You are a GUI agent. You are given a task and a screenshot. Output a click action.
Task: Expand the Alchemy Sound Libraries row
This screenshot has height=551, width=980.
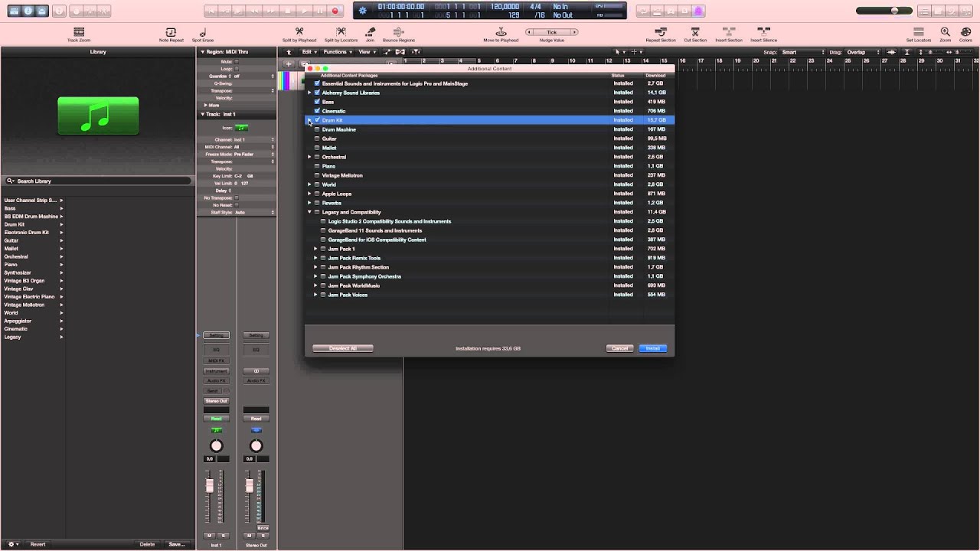tap(309, 93)
